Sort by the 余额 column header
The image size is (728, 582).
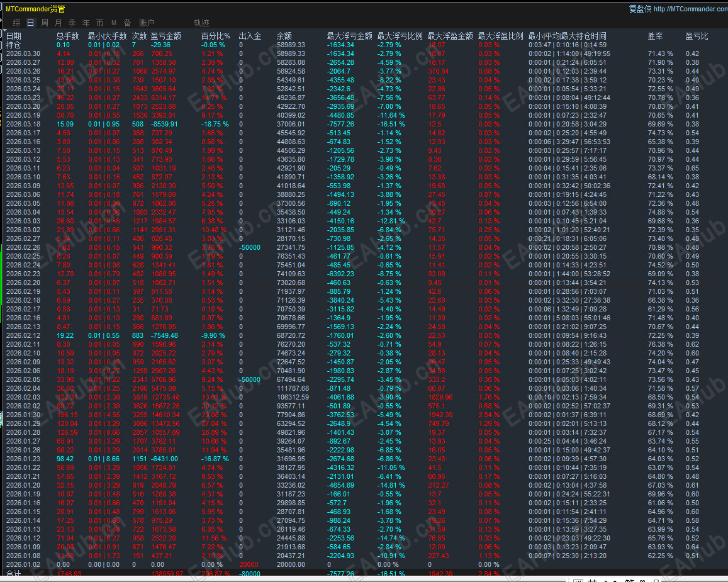[284, 36]
